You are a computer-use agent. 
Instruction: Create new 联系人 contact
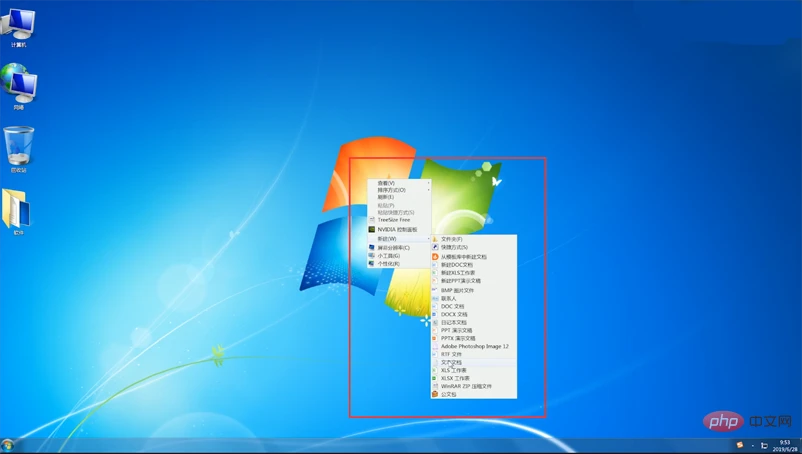pos(474,299)
